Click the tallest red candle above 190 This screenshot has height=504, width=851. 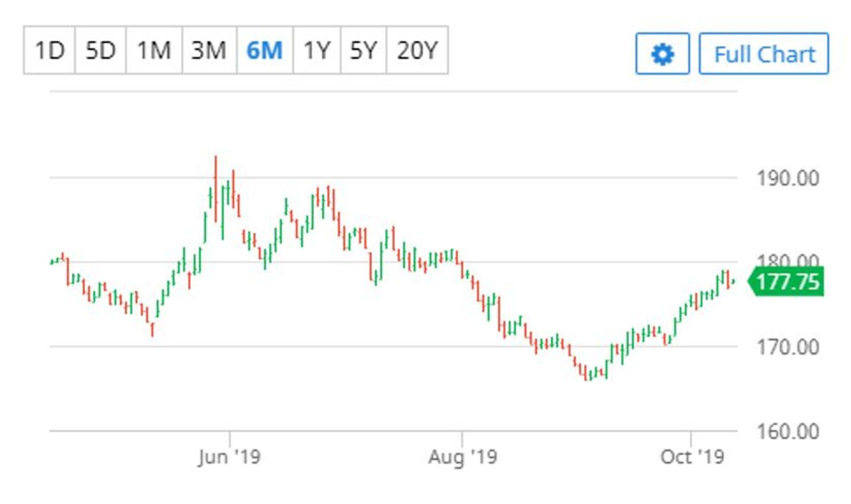coord(216,188)
